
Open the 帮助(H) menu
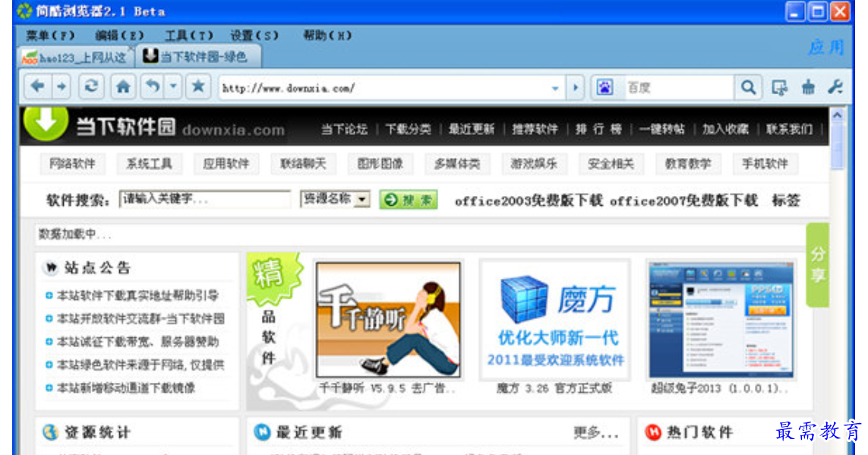point(327,36)
